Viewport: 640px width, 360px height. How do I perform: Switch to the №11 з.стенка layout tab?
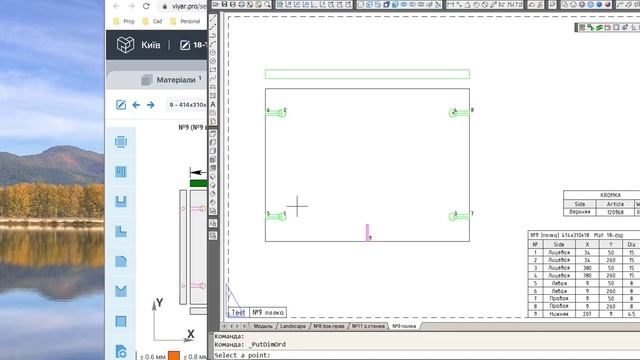click(x=368, y=326)
